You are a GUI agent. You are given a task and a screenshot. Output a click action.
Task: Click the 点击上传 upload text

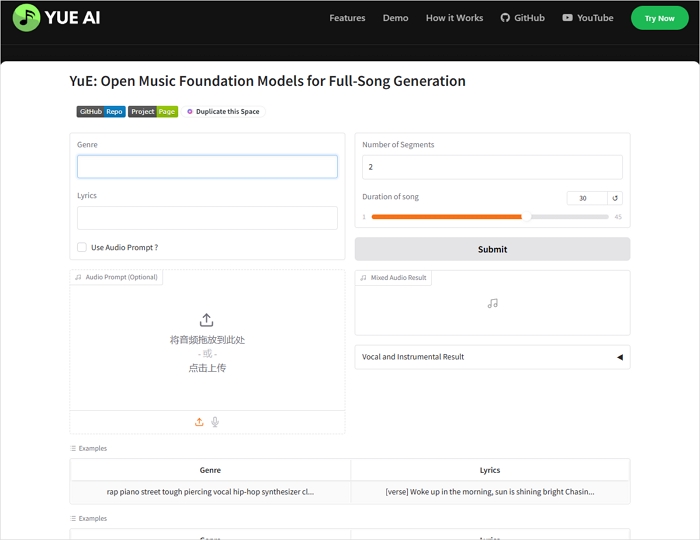pos(207,368)
